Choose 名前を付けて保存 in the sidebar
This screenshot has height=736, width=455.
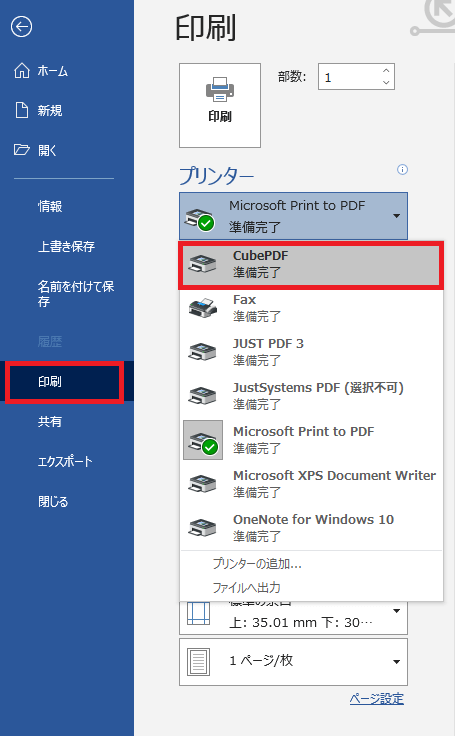click(76, 293)
